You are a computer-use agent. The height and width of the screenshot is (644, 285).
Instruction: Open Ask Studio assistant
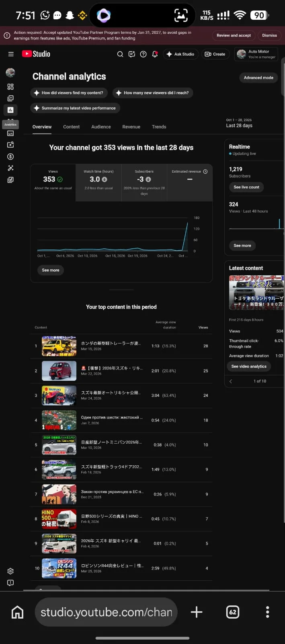[180, 54]
